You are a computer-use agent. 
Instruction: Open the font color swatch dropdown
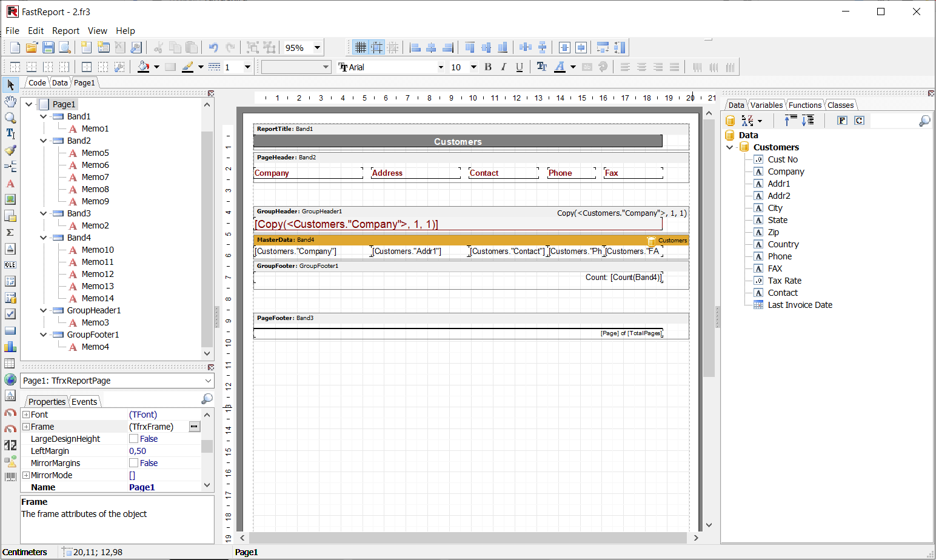pyautogui.click(x=572, y=67)
